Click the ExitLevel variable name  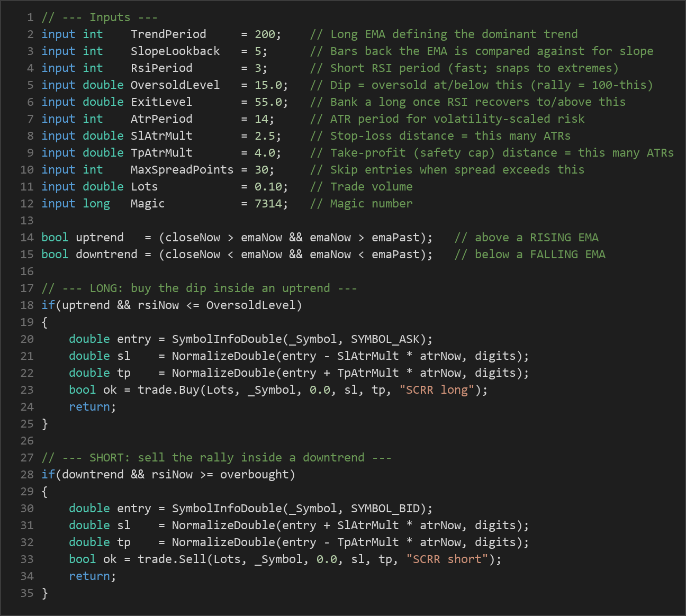[x=161, y=102]
